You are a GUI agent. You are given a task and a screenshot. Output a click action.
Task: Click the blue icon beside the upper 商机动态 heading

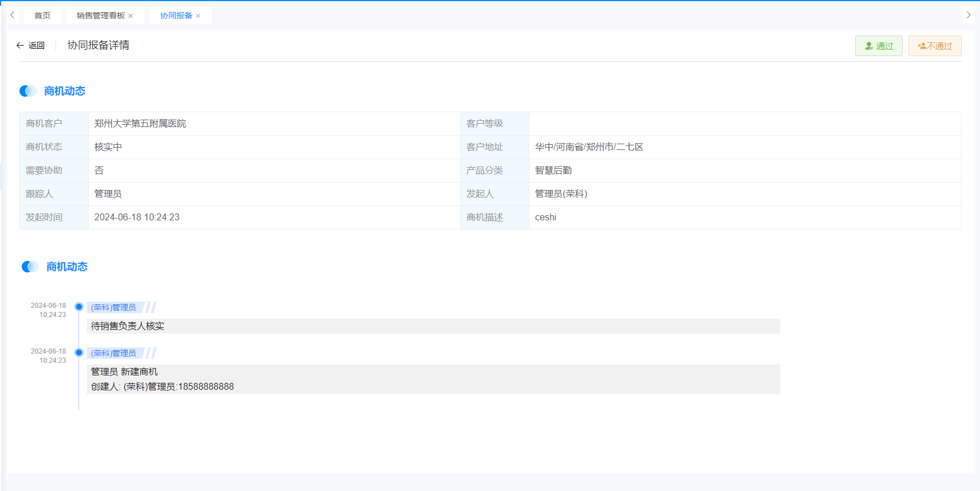(x=28, y=91)
